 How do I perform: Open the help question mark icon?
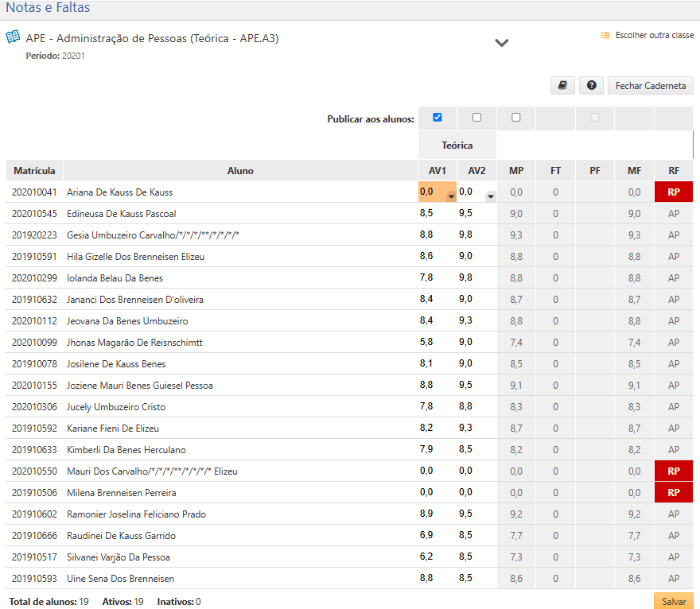591,86
